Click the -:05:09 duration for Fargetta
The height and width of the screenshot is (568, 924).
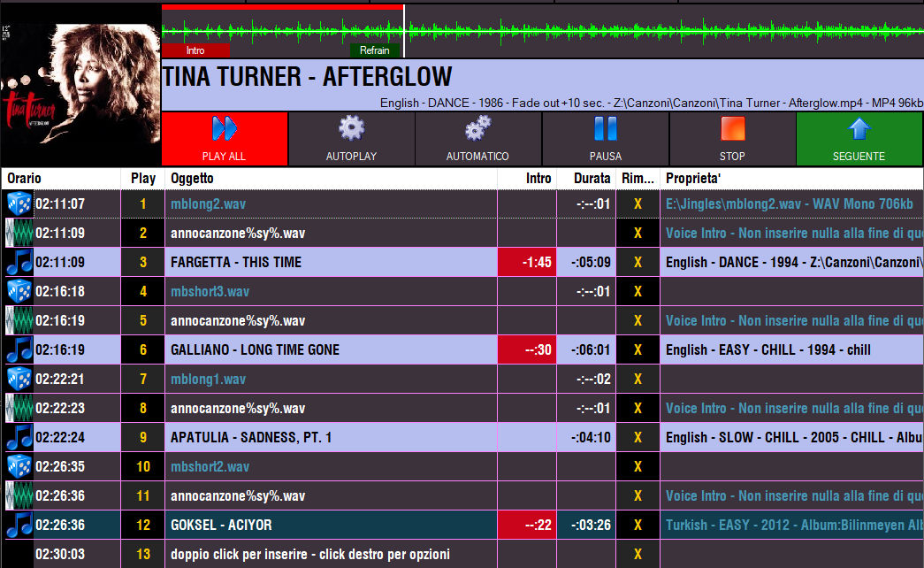586,263
